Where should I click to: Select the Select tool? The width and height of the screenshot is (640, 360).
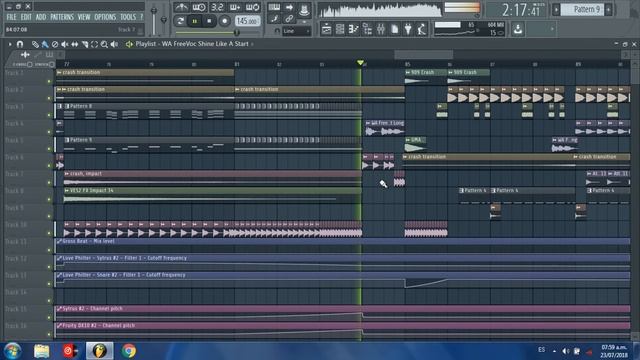94,44
